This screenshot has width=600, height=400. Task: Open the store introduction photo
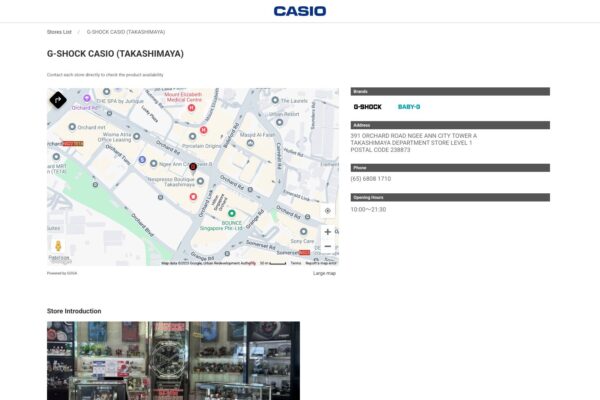click(173, 361)
